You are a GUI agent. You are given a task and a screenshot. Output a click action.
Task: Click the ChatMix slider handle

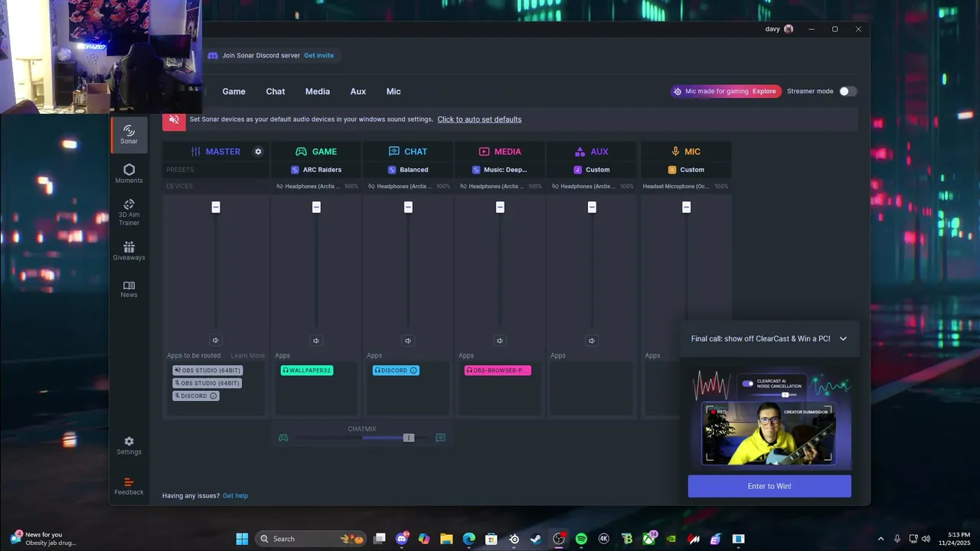click(409, 438)
